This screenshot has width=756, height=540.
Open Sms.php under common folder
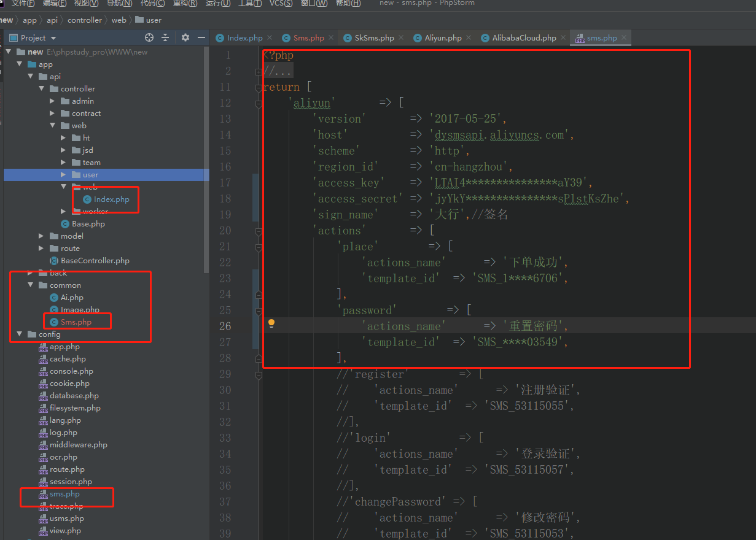pos(76,322)
